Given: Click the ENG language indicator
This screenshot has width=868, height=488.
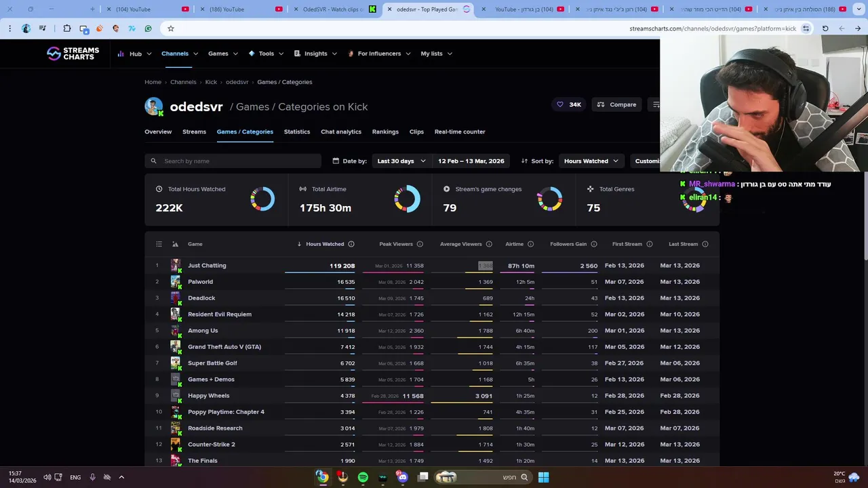Looking at the screenshot, I should pyautogui.click(x=75, y=477).
